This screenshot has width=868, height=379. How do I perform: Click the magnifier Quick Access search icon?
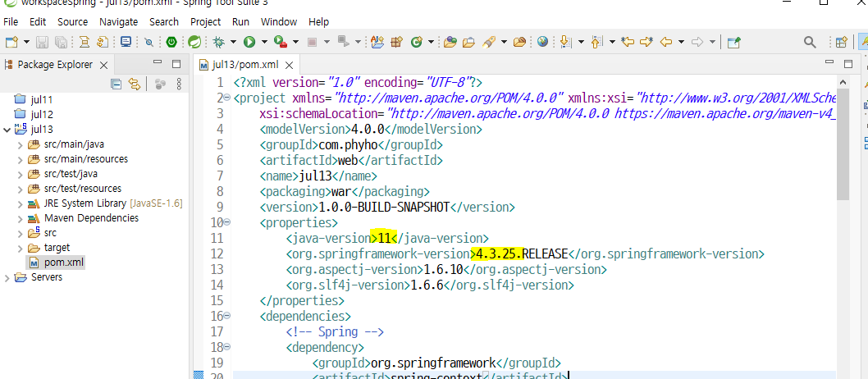(810, 42)
